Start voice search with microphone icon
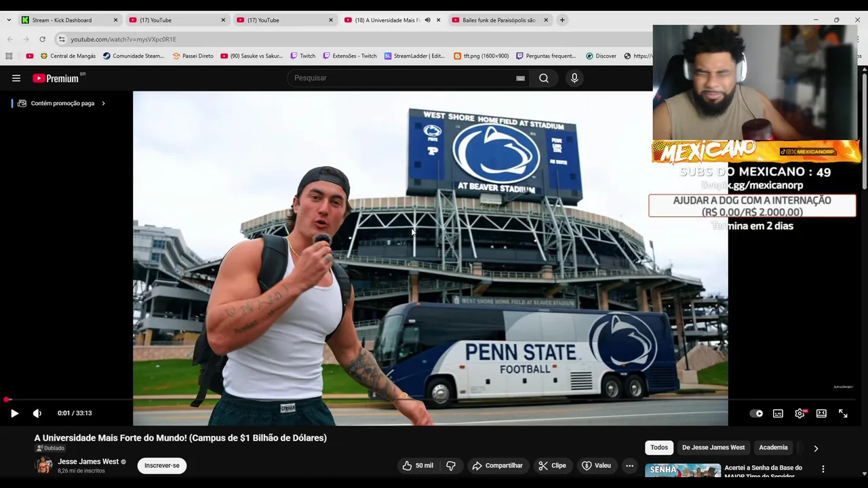Image resolution: width=868 pixels, height=488 pixels. coord(574,78)
